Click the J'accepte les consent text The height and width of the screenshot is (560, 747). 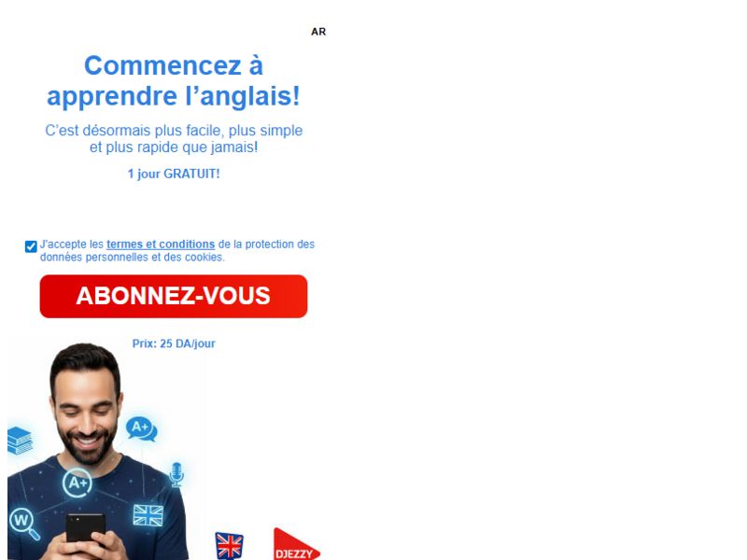(x=72, y=245)
